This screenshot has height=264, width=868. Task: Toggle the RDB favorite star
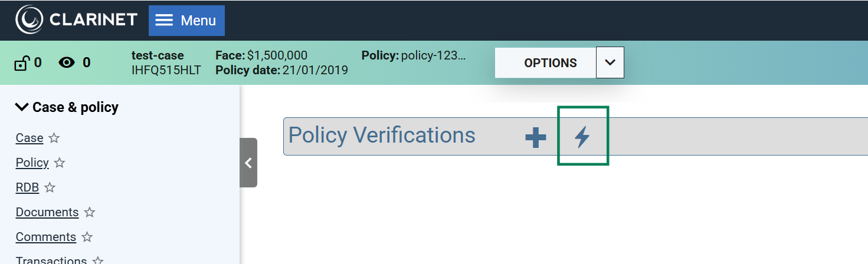pyautogui.click(x=50, y=187)
